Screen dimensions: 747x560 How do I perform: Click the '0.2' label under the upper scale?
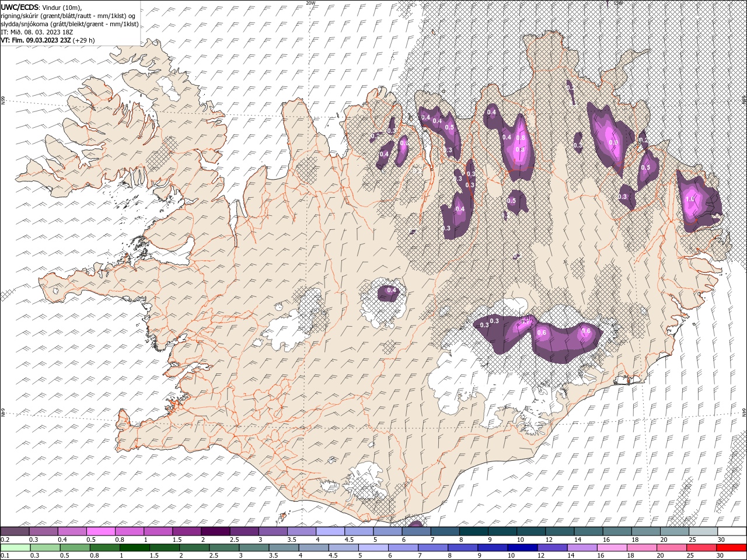tap(5, 540)
